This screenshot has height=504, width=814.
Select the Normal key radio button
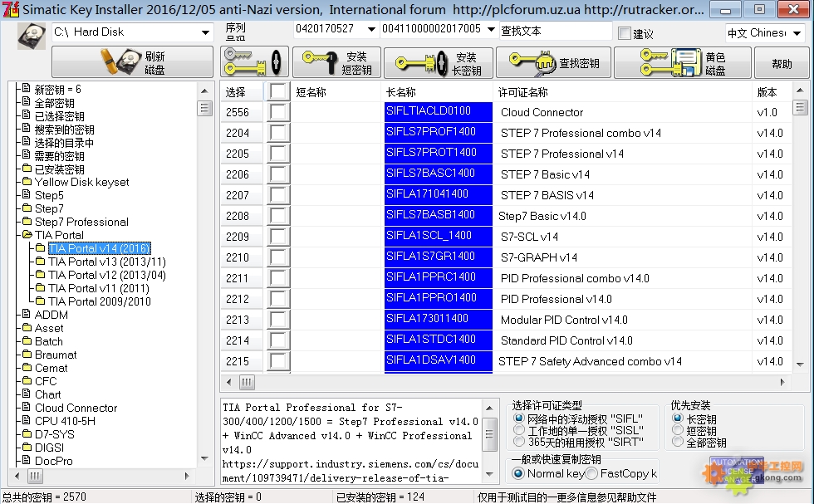pos(517,473)
